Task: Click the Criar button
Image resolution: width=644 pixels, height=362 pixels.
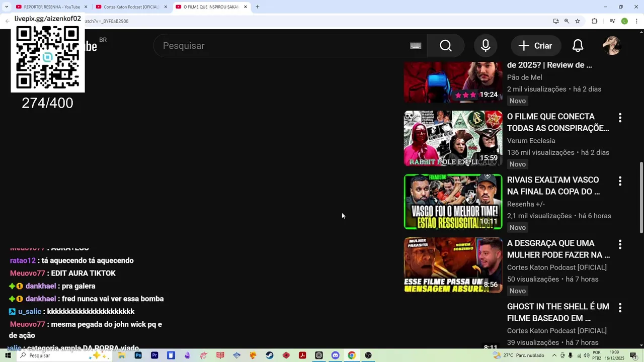Action: [x=536, y=46]
